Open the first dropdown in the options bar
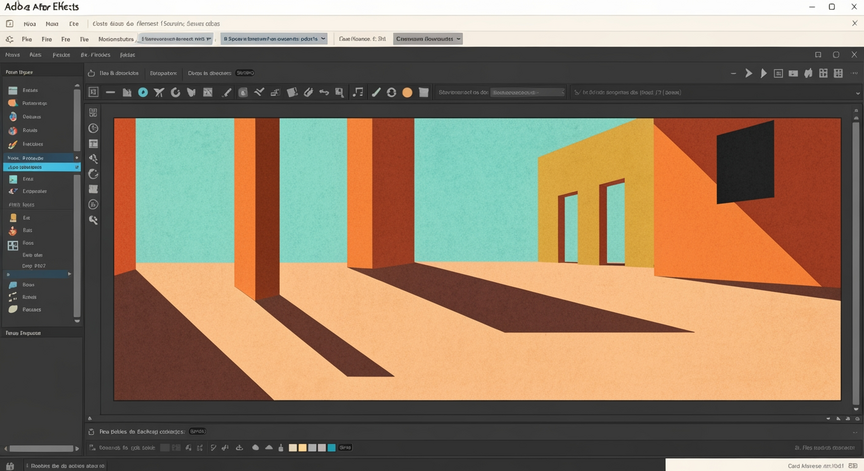The height and width of the screenshot is (471, 864). tap(176, 39)
